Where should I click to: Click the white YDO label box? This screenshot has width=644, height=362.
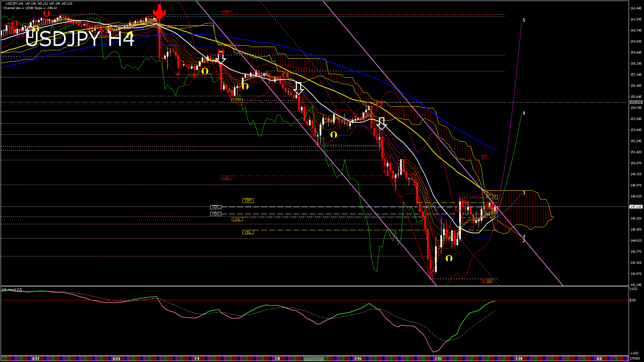pyautogui.click(x=216, y=214)
